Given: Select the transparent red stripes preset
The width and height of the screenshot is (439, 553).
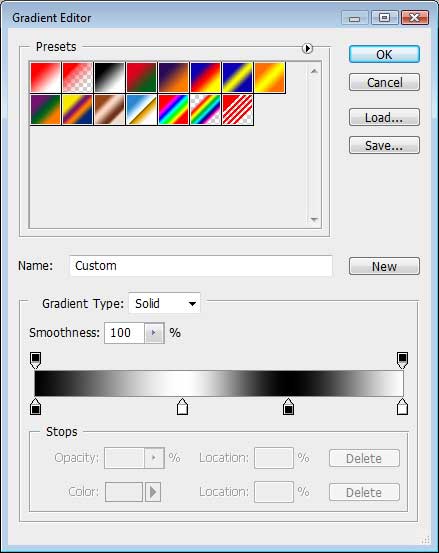Looking at the screenshot, I should 237,109.
